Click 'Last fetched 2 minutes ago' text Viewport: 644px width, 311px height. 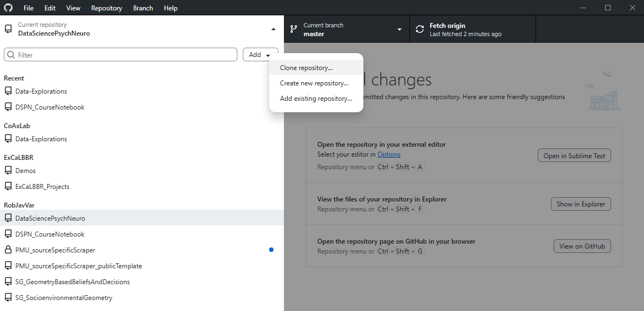pos(465,34)
